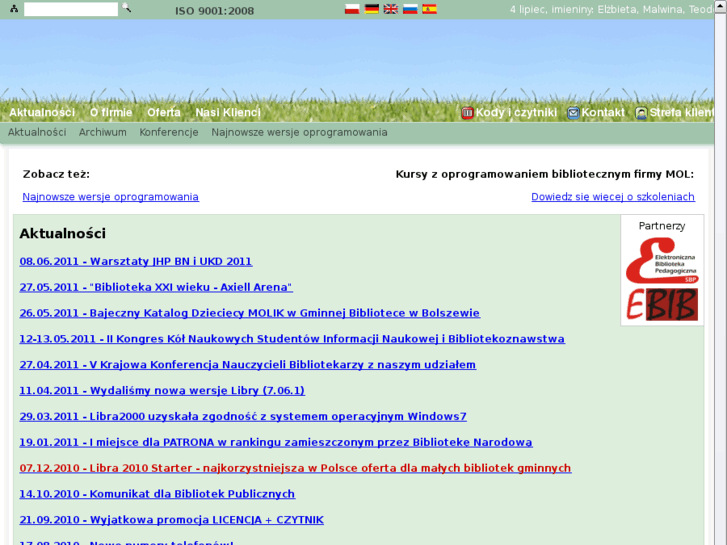Select the Aktualności submenu tab

[x=37, y=132]
